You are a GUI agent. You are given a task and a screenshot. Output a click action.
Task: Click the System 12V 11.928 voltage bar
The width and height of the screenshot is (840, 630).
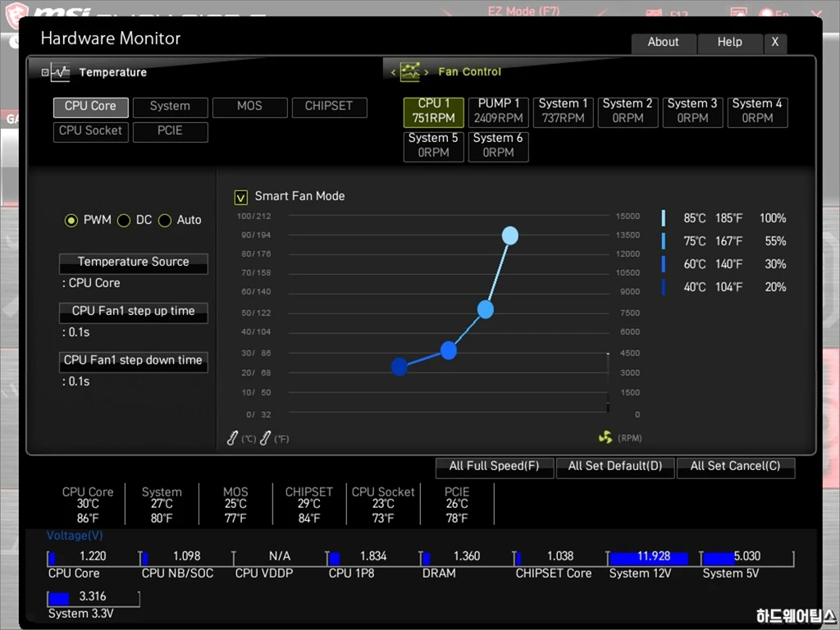click(654, 558)
